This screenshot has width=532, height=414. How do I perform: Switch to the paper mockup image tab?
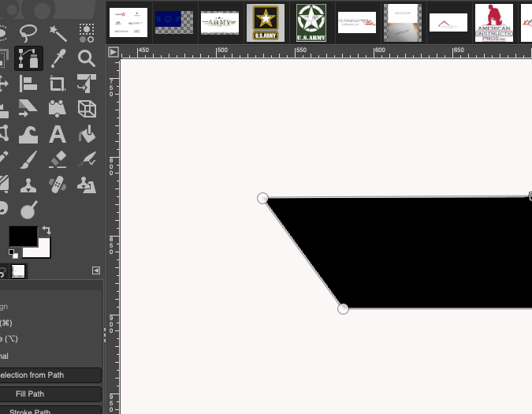click(403, 23)
